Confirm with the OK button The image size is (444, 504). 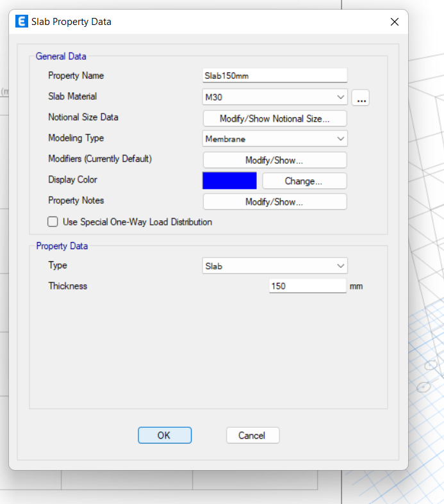point(165,435)
